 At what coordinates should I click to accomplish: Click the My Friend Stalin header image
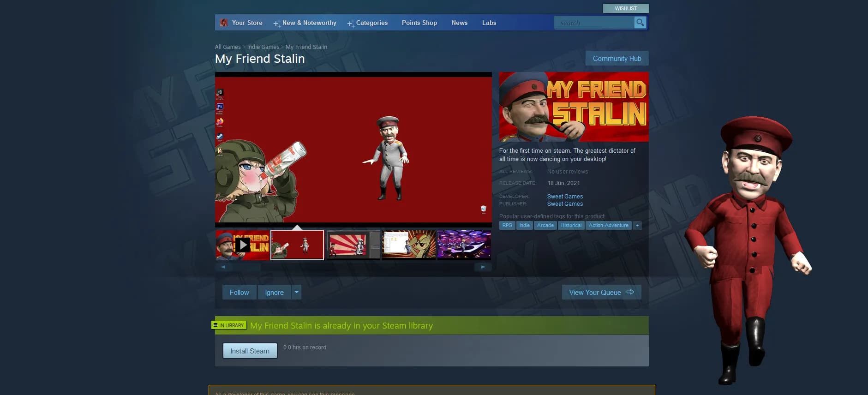574,107
